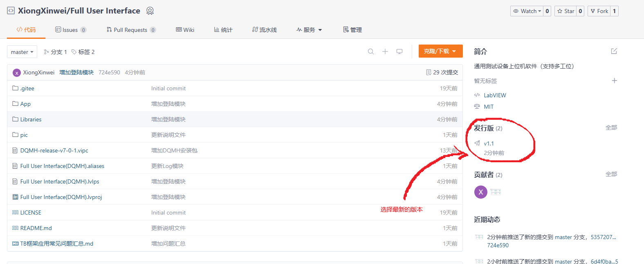Star this repository

565,11
